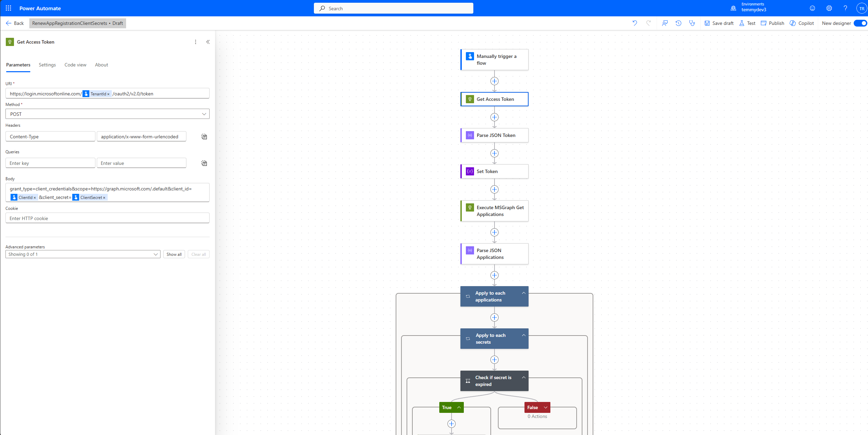Select the Parse JSON Applications card
This screenshot has height=435, width=868.
[494, 254]
